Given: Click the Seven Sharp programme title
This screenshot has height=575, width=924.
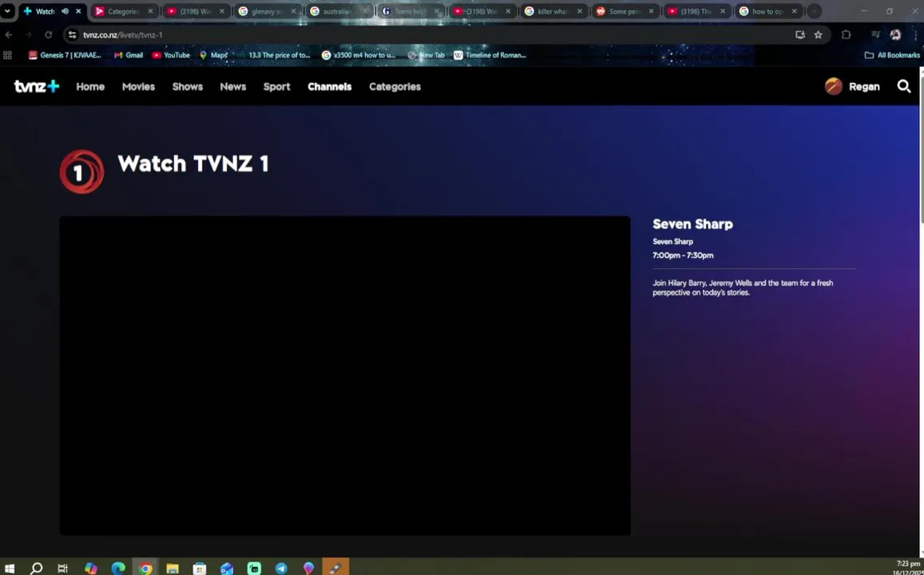Looking at the screenshot, I should pyautogui.click(x=692, y=224).
